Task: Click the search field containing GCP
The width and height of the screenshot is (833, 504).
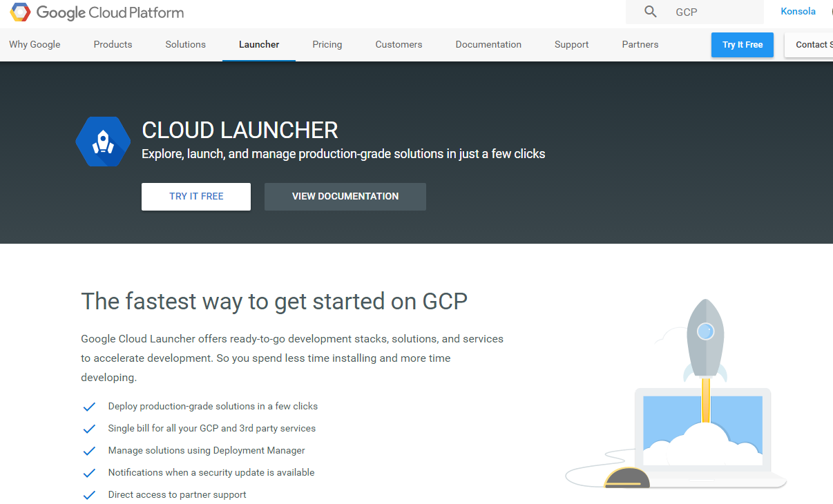Action: pos(694,12)
